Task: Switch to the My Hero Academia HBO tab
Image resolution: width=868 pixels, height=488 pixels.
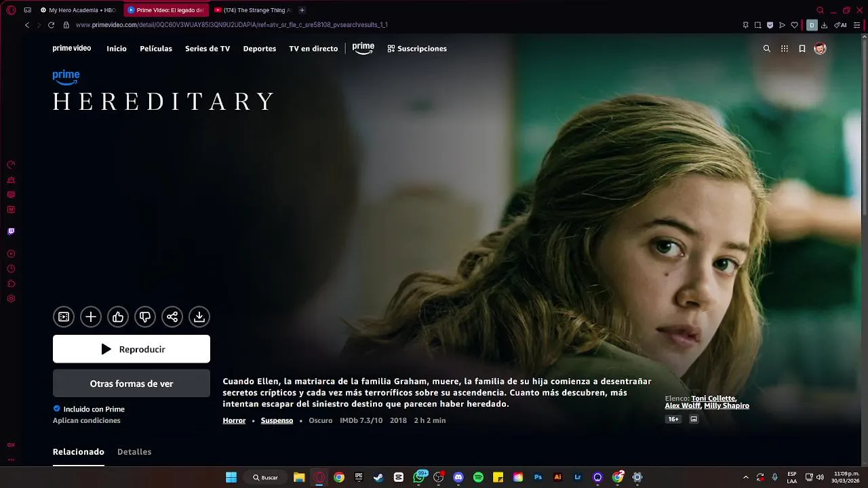Action: coord(78,10)
